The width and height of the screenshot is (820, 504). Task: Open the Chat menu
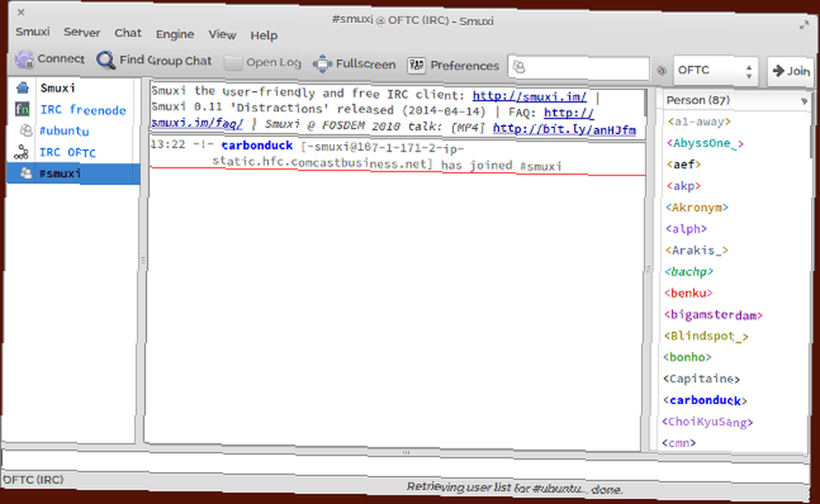tap(128, 33)
